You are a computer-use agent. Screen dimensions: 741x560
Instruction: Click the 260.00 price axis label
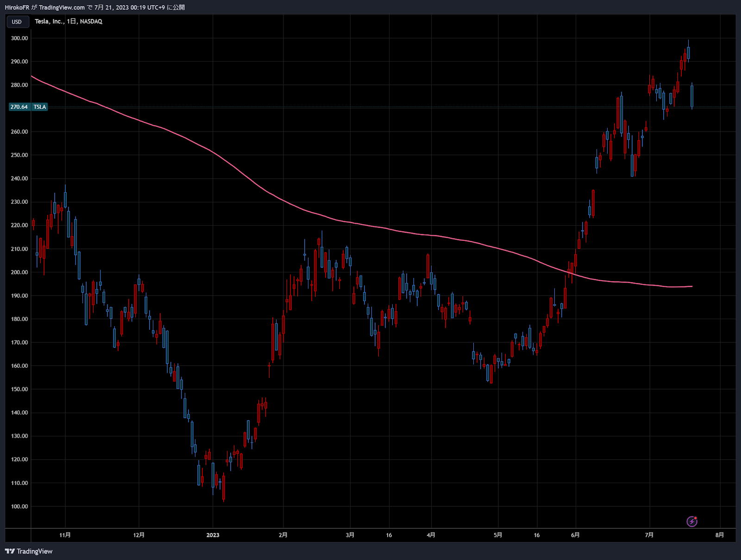19,132
